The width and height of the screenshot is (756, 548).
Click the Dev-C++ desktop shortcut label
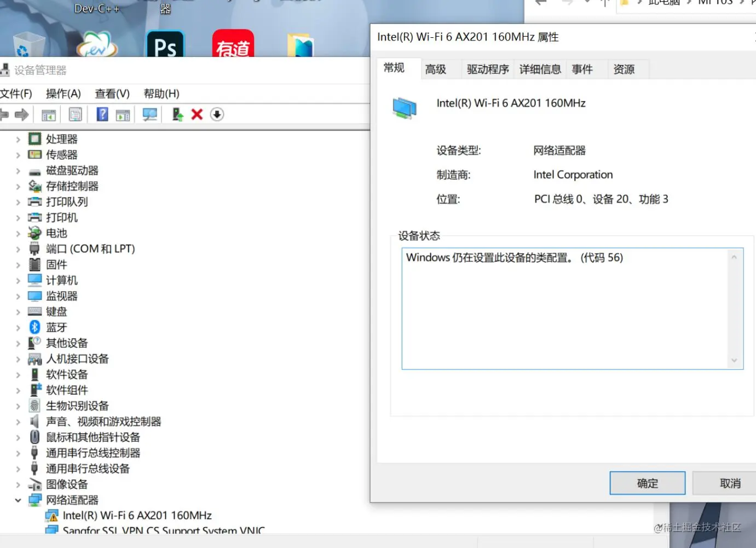[x=97, y=8]
